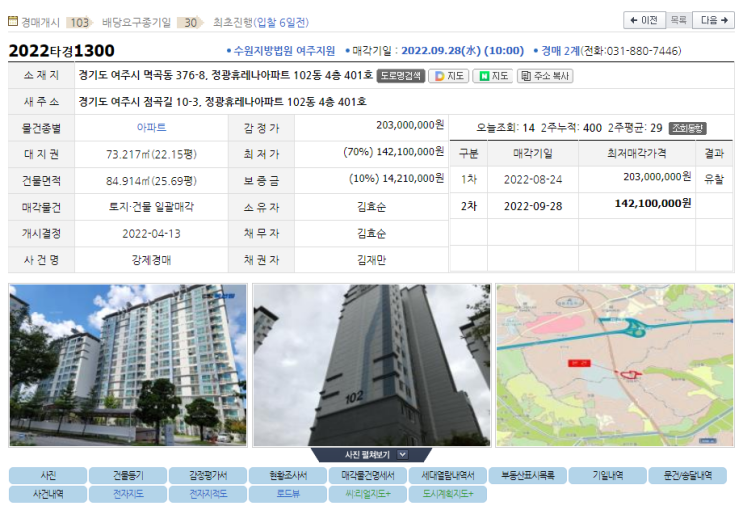Click owner name 김효순 in 소유자 row
The image size is (743, 510).
(372, 207)
